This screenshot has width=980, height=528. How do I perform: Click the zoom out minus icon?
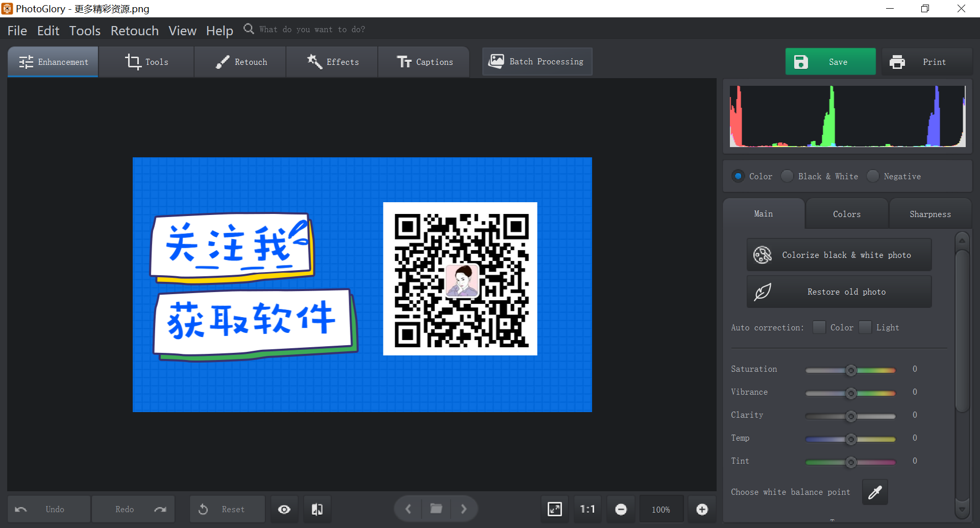click(621, 509)
